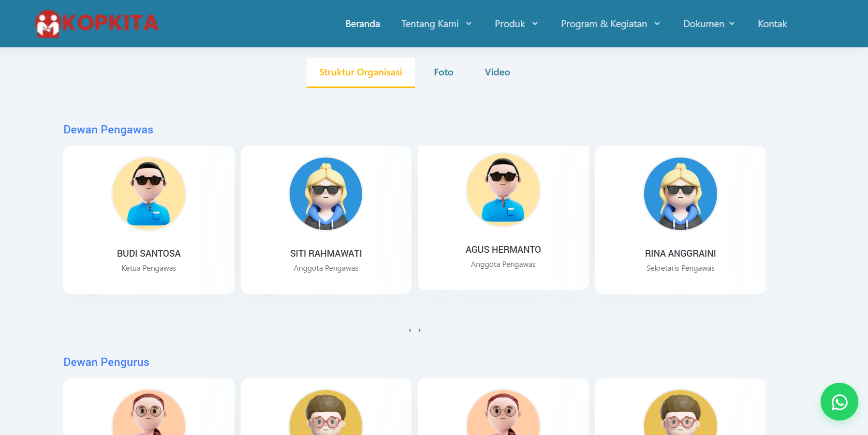Expand the Program & Kegiatan dropdown
This screenshot has height=435, width=868.
[610, 24]
